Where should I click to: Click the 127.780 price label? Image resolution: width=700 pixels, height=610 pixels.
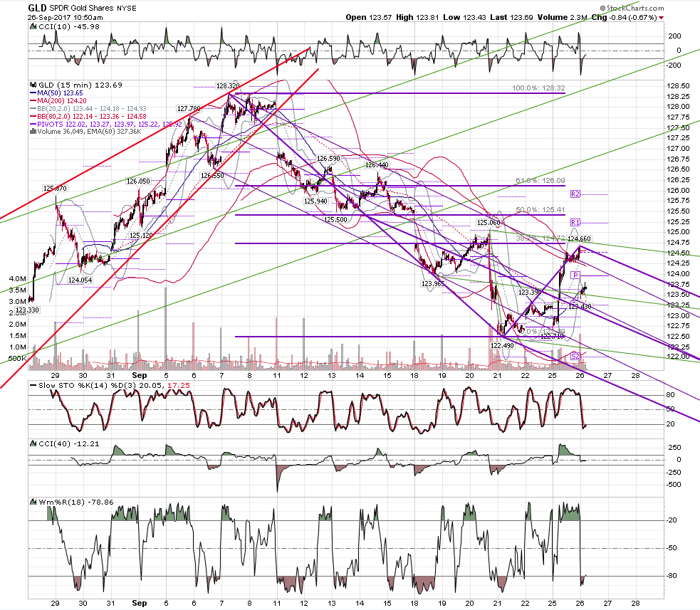point(189,108)
